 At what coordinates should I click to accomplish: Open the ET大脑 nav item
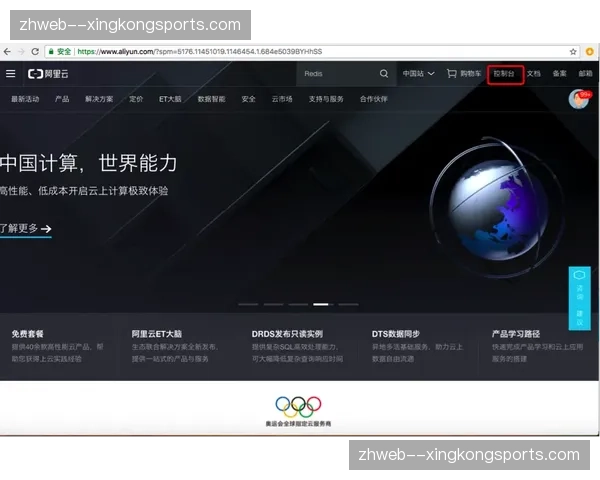tap(170, 99)
